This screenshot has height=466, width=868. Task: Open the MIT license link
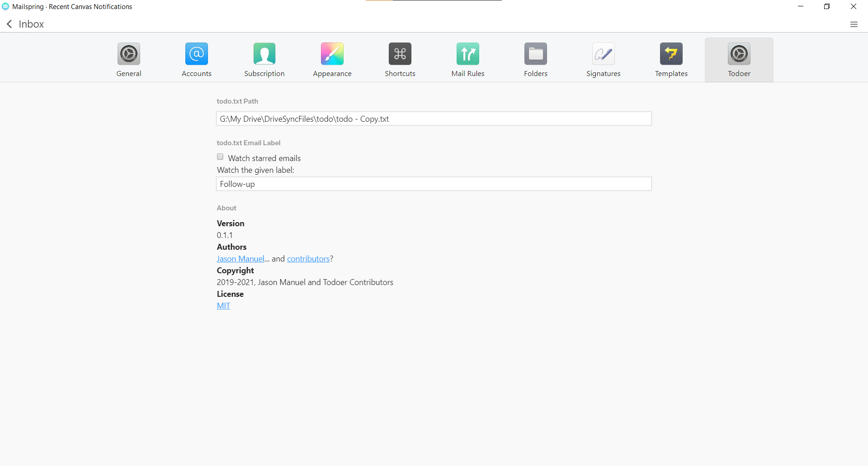(223, 306)
